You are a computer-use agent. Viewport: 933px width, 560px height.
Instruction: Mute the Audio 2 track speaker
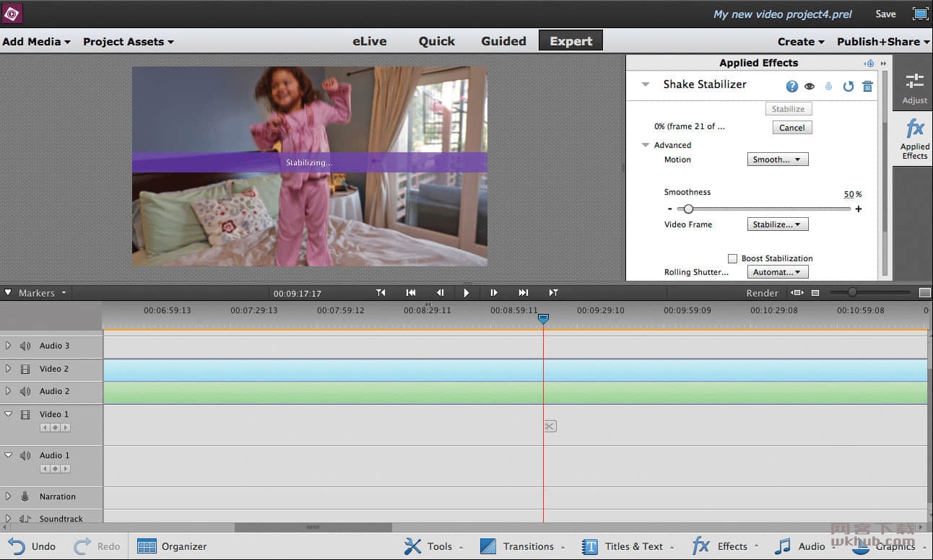pos(25,391)
